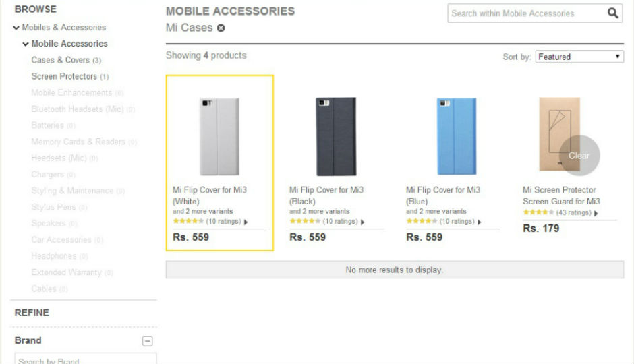Remove the Mi Cases filter tag
The image size is (634, 364).
point(221,28)
